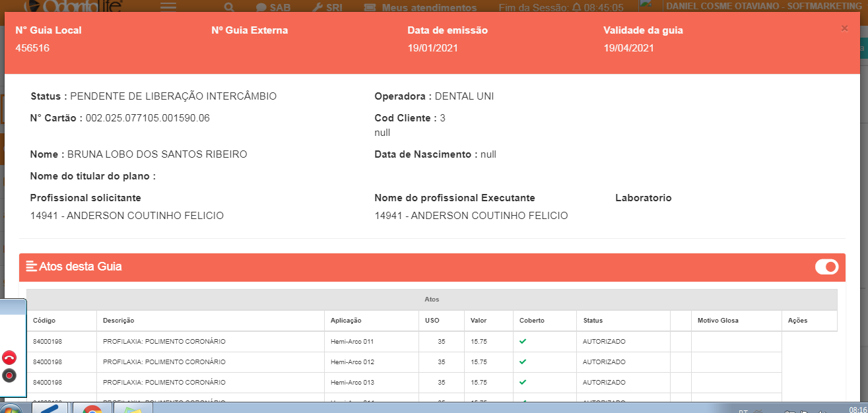Click AUTORIZADO status in Hemi-Arco 012 row

(x=604, y=362)
